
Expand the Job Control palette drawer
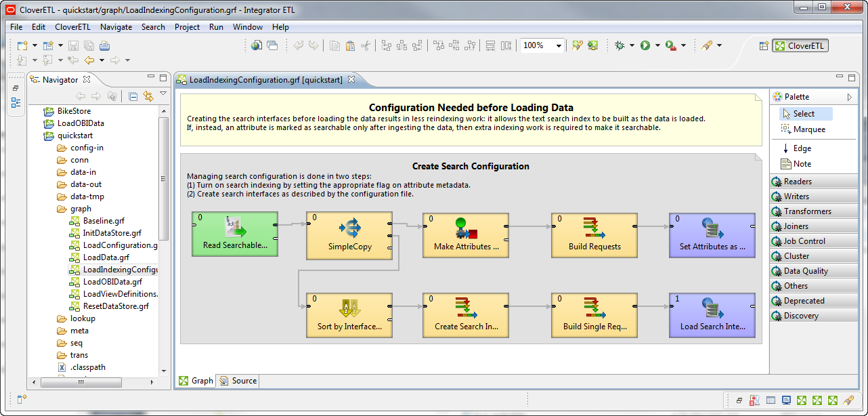pyautogui.click(x=814, y=241)
